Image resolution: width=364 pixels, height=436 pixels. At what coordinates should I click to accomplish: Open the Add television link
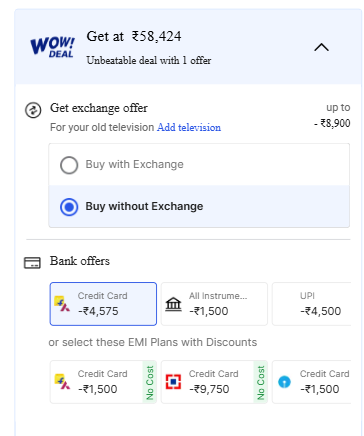click(x=189, y=127)
